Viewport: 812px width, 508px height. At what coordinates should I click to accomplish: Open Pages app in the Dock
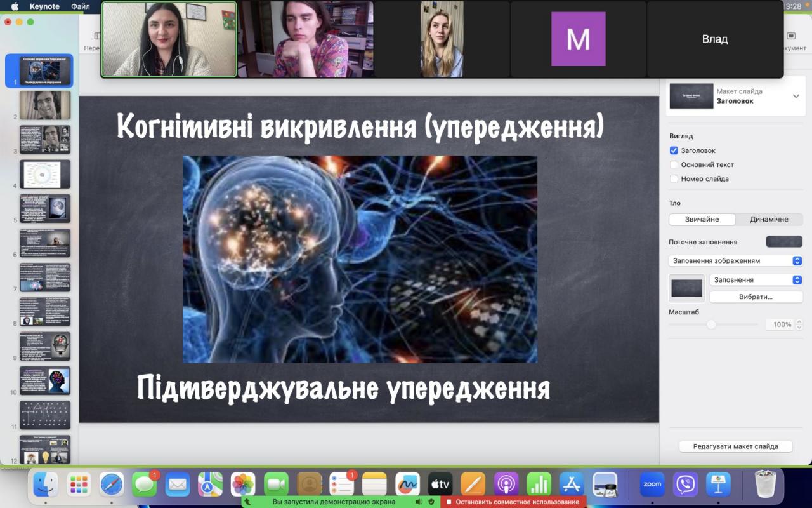pyautogui.click(x=473, y=485)
